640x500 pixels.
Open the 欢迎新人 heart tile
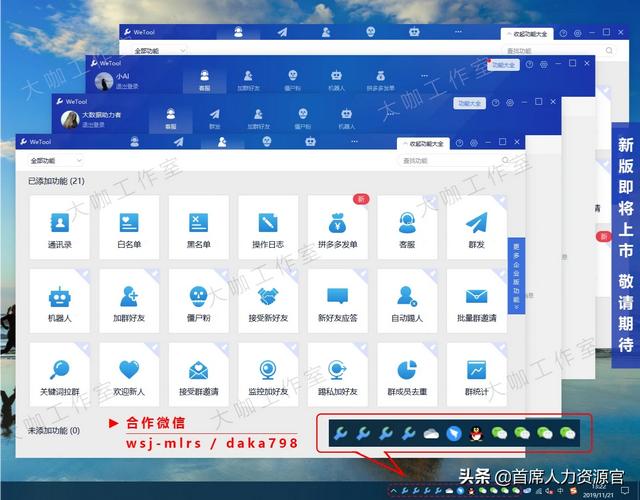(129, 375)
